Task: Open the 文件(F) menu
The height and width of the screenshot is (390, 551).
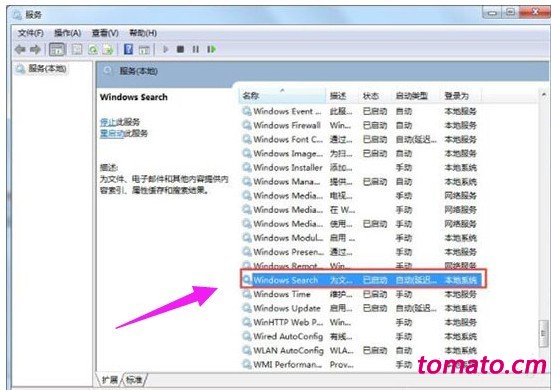Action: point(31,33)
